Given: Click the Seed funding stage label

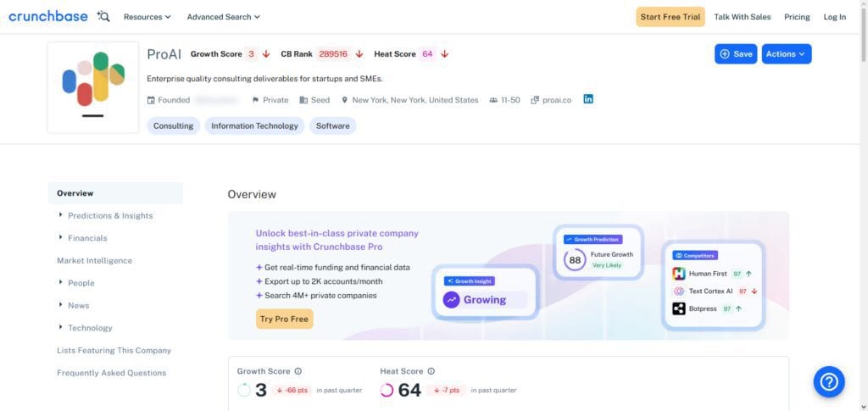Looking at the screenshot, I should point(320,100).
